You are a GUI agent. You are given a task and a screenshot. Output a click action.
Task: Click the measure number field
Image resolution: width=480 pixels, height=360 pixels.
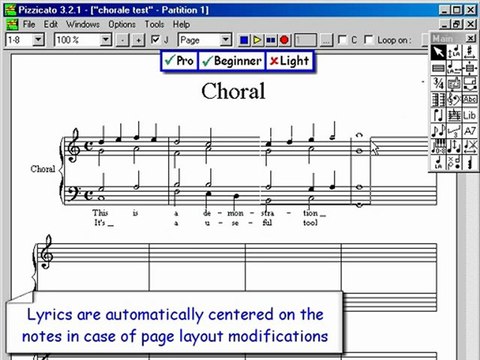(x=305, y=40)
